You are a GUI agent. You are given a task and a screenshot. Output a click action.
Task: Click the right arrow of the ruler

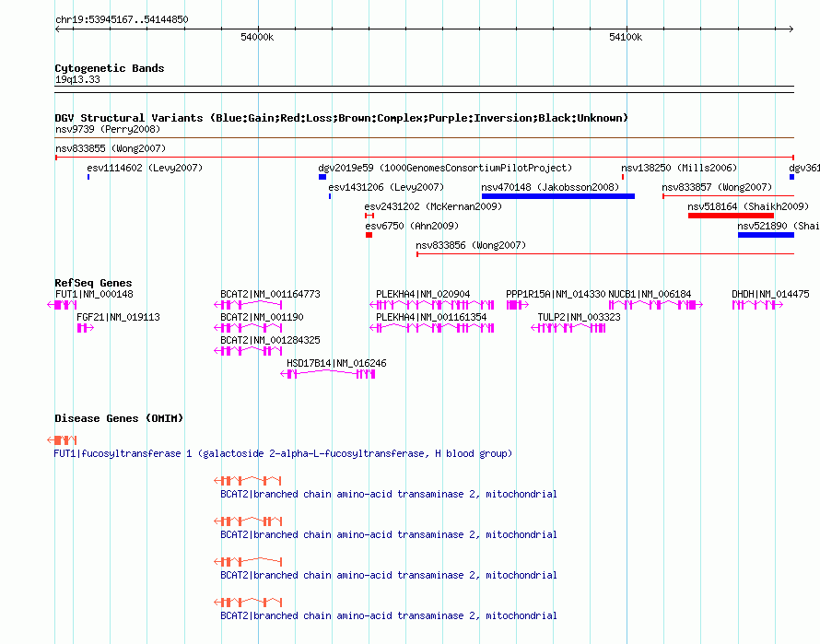[791, 29]
